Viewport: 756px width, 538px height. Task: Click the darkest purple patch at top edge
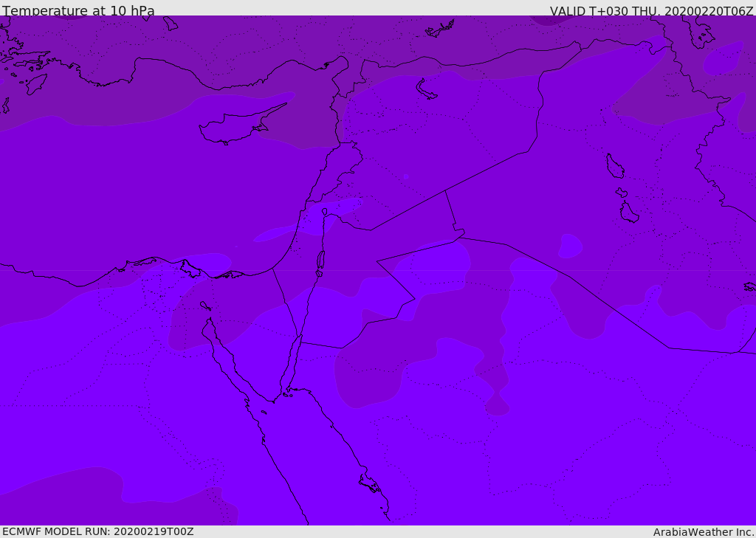tap(548, 20)
